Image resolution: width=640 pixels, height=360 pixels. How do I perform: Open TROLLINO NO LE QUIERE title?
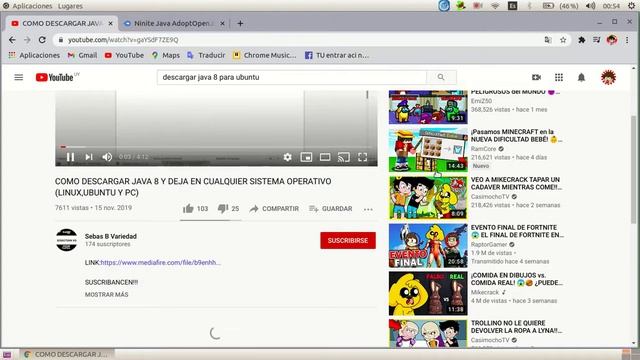click(516, 327)
